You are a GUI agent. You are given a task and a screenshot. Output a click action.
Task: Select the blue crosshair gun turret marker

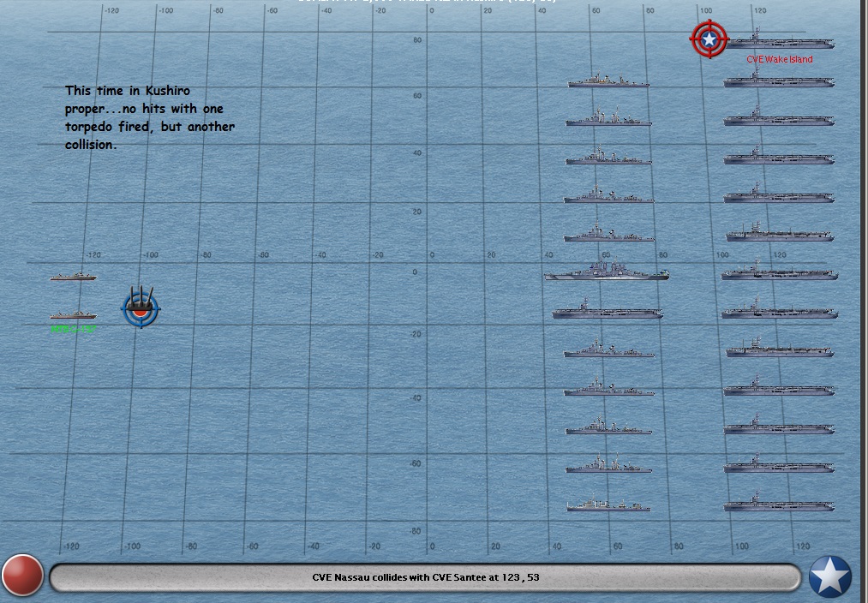pos(141,307)
